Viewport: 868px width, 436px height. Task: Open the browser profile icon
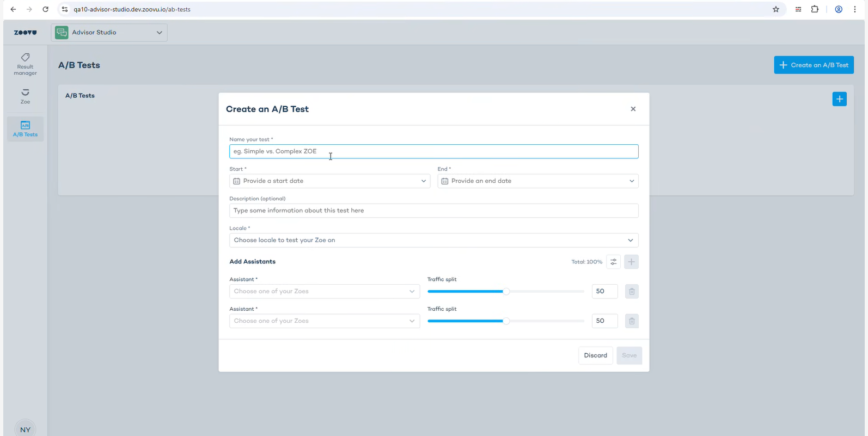[839, 9]
